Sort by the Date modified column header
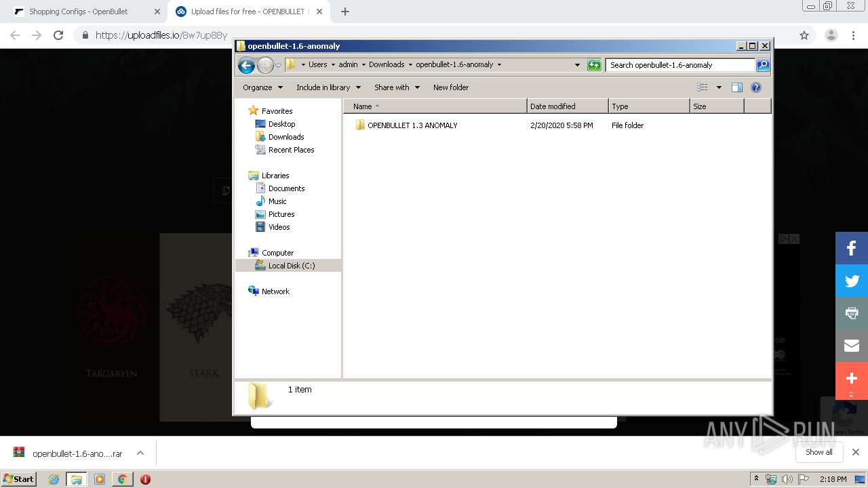Viewport: 868px width, 488px height. pyautogui.click(x=568, y=106)
